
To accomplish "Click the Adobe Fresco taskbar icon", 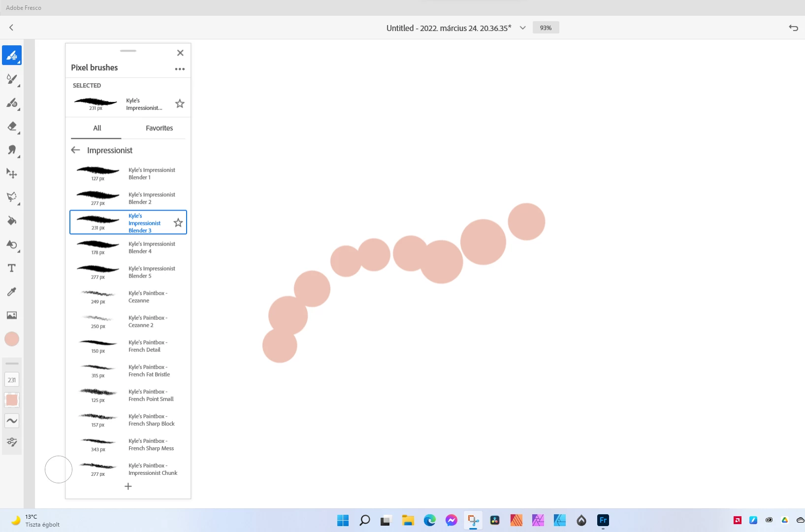I will (603, 520).
